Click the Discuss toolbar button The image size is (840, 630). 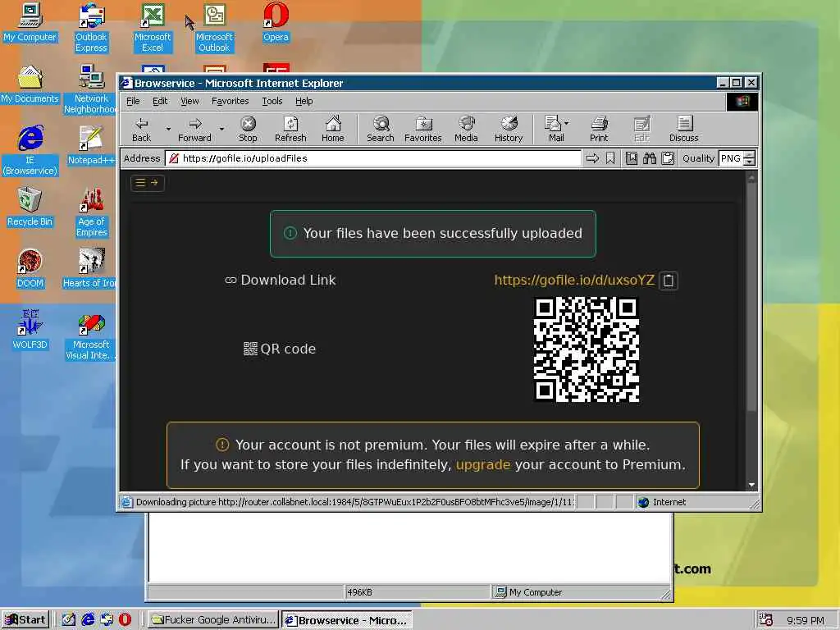[x=683, y=130]
